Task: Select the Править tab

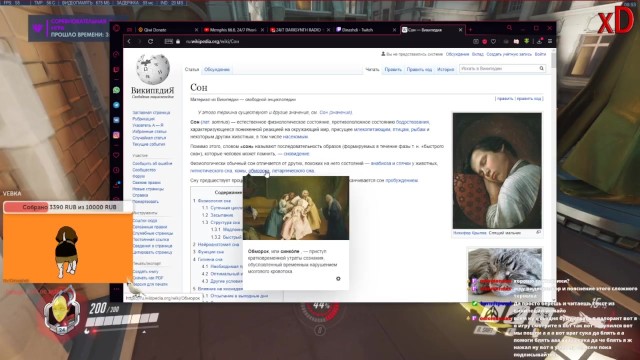Action: 393,70
